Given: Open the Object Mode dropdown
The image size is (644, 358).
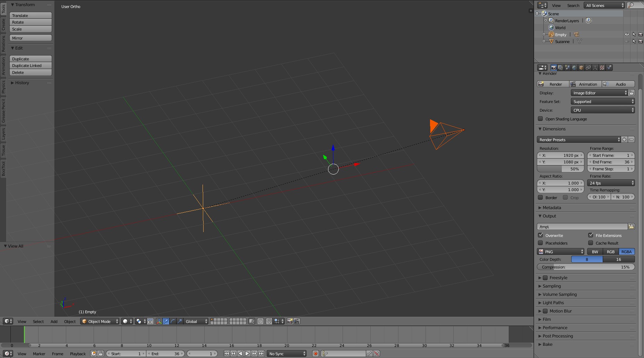Looking at the screenshot, I should tap(100, 321).
